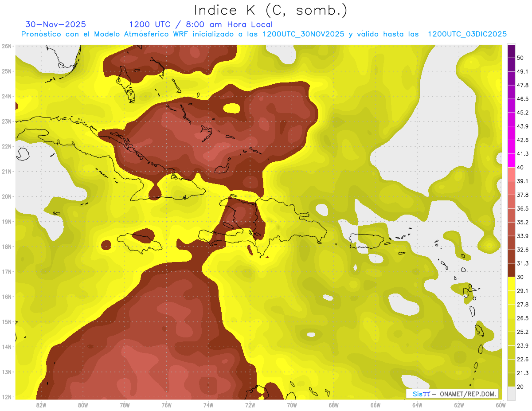Image resolution: width=532 pixels, height=411 pixels.
Task: Select the "30-Nov-2025" date label
Action: point(56,24)
